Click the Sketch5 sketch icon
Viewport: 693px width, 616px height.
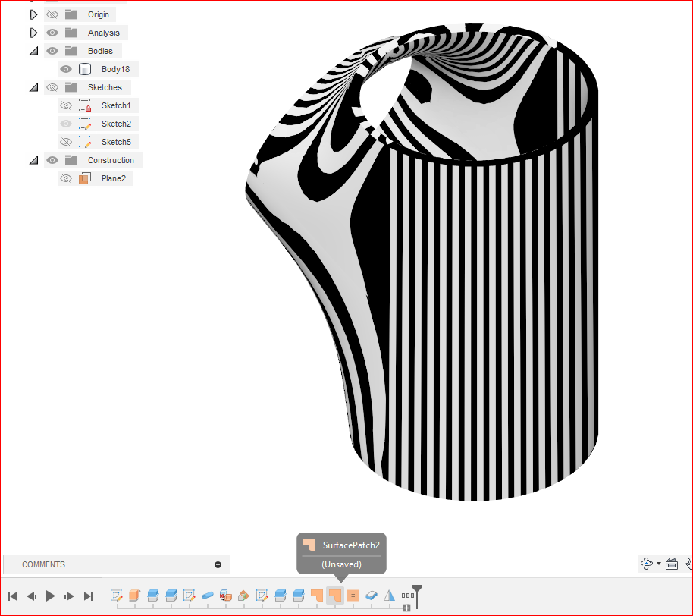(x=85, y=142)
